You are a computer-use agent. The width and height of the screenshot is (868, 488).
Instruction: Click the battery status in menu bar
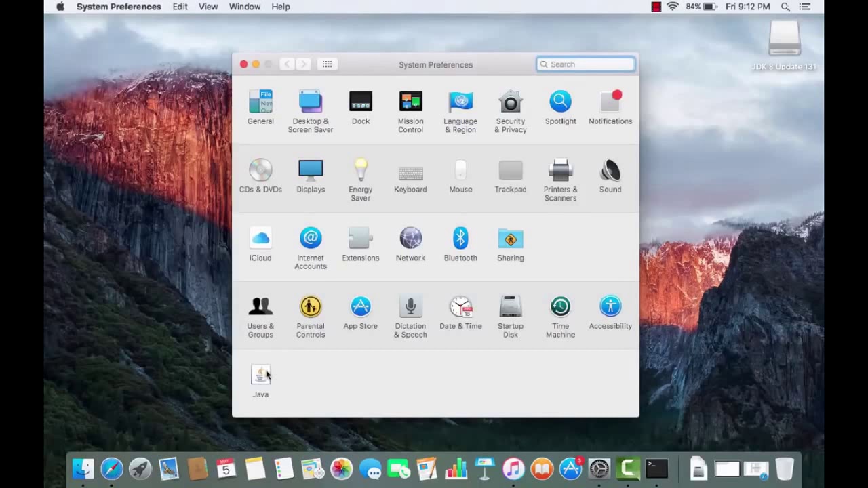point(701,7)
